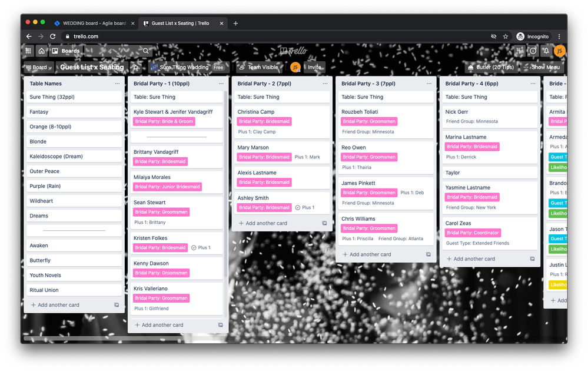Open the Incognito profile indicator

[533, 37]
